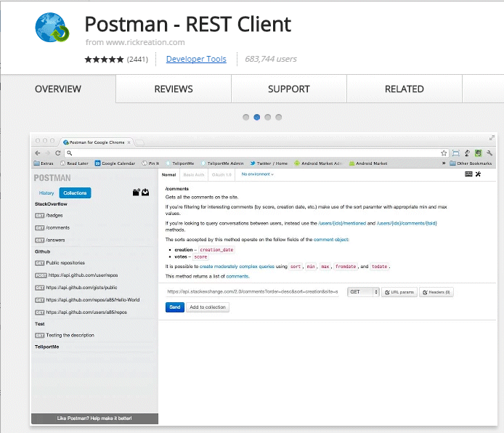Select the GET /badges request
Screen dimensions: 504x433
(49, 215)
